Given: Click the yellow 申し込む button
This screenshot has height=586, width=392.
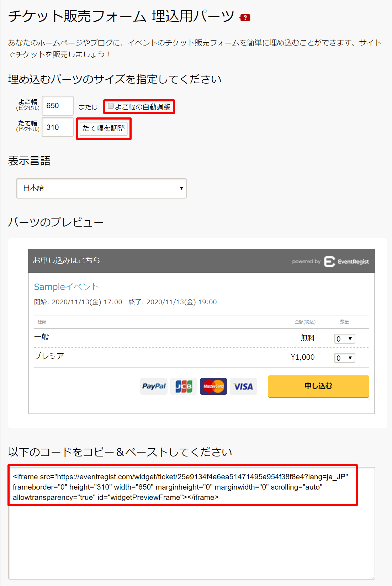Looking at the screenshot, I should (318, 386).
